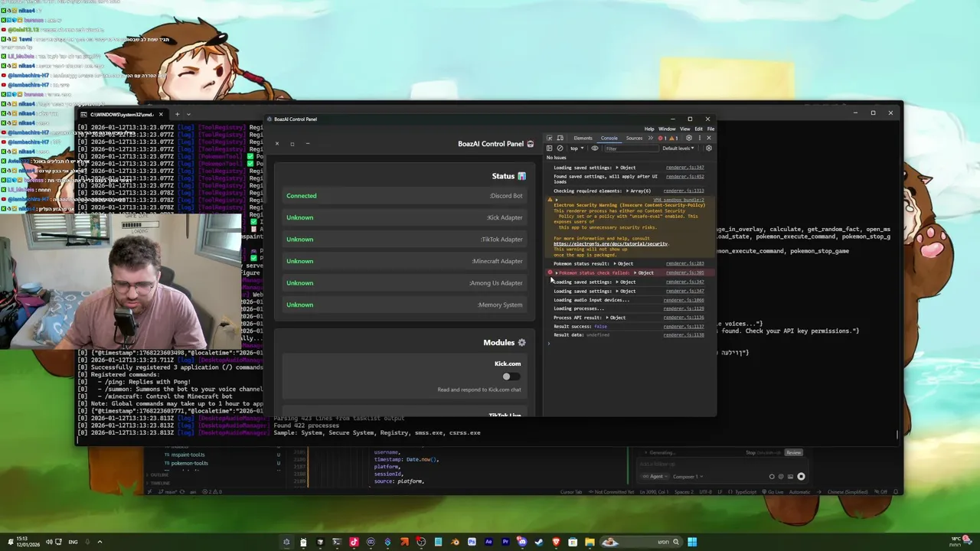Viewport: 980px width, 551px height.
Task: Open the File menu
Action: (x=710, y=129)
